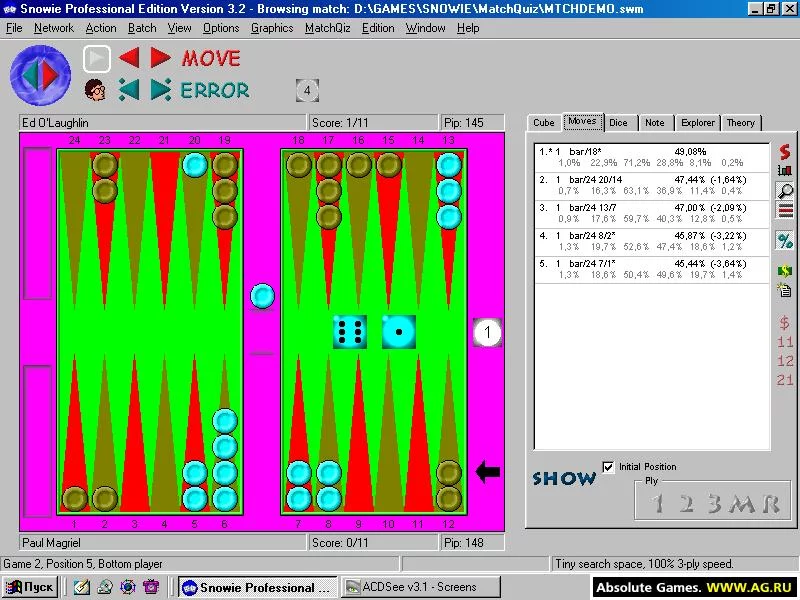Switch to ACDSee v3.1 taskbar window
The image size is (800, 600).
[421, 587]
